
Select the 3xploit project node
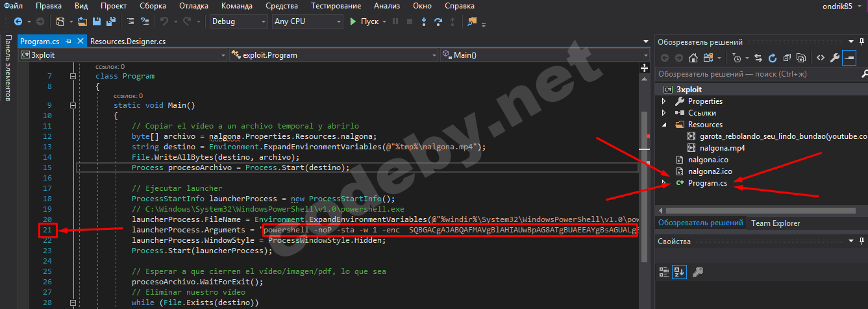pyautogui.click(x=689, y=90)
